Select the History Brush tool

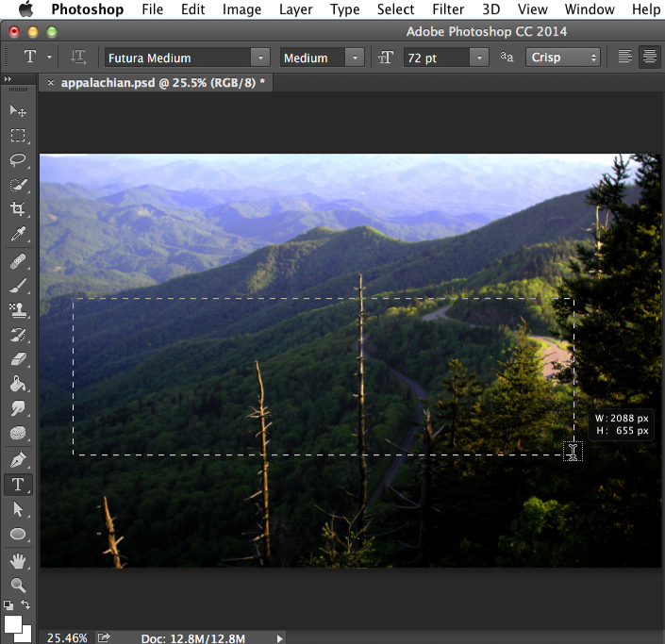[x=18, y=336]
